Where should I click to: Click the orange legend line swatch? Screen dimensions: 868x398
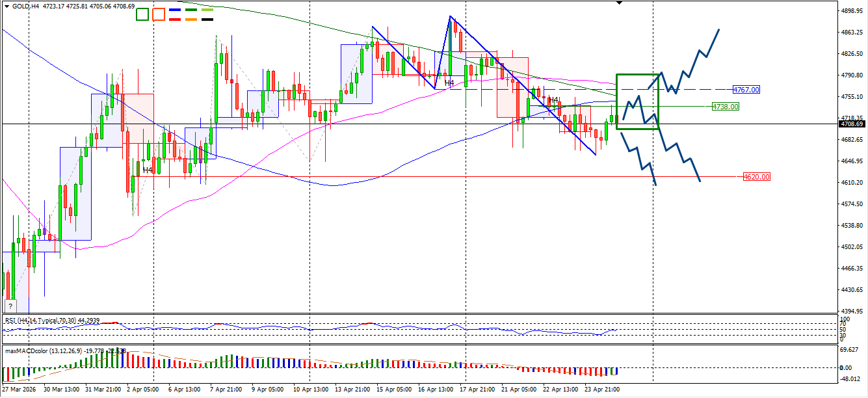click(191, 19)
